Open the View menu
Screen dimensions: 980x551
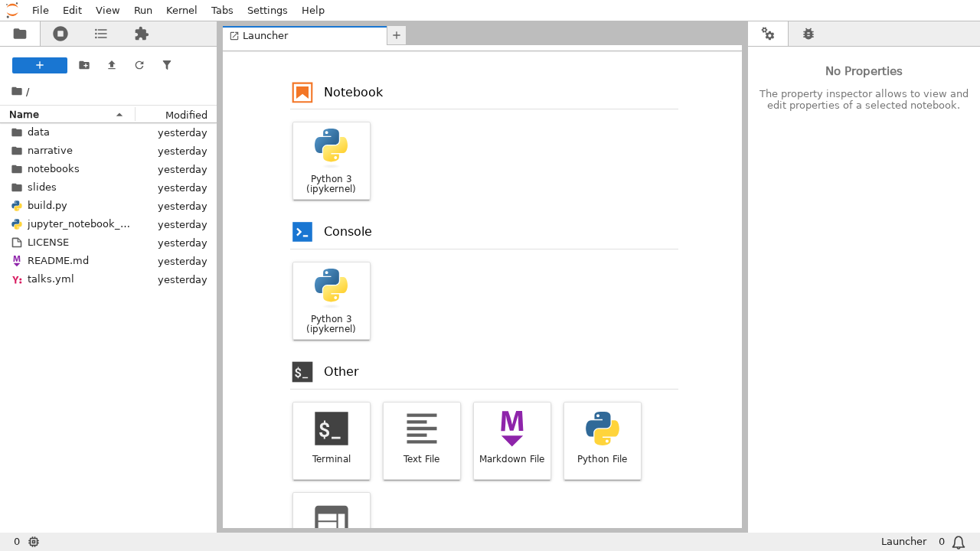[107, 11]
